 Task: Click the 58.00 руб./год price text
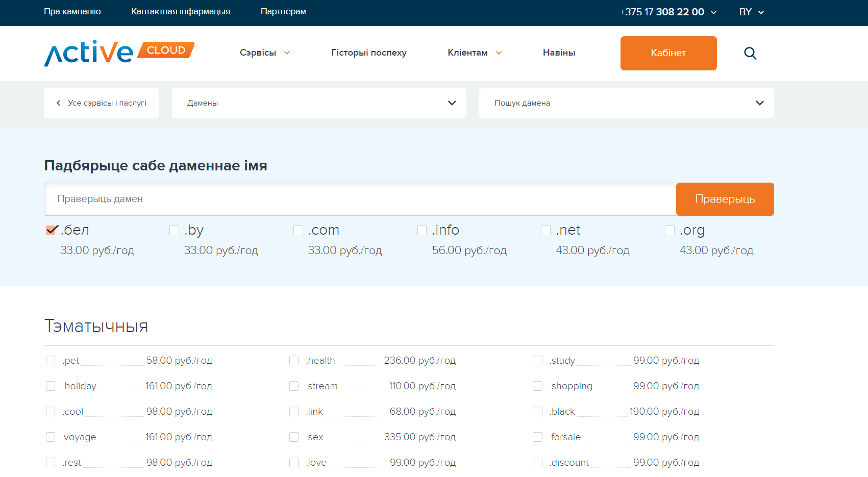pyautogui.click(x=179, y=361)
